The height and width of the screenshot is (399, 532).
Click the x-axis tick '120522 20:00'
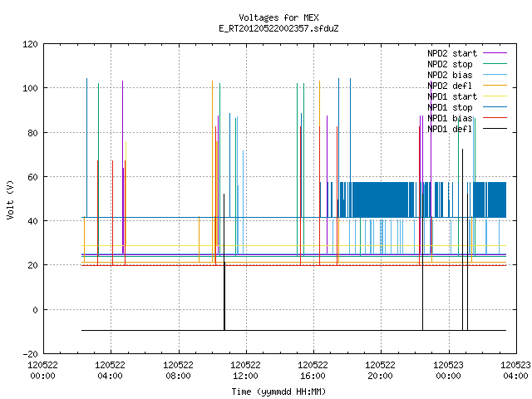[x=380, y=371]
